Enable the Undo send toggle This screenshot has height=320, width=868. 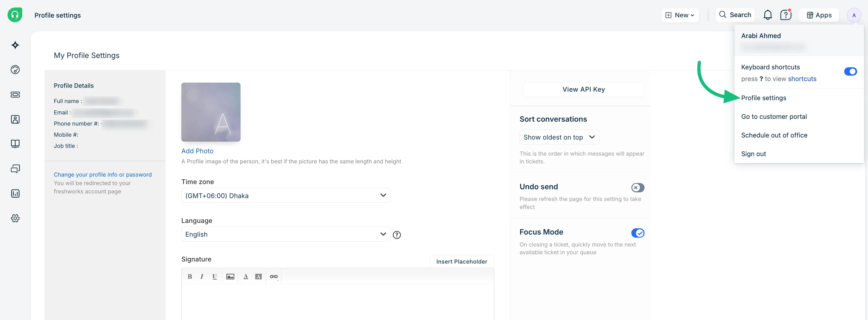638,188
